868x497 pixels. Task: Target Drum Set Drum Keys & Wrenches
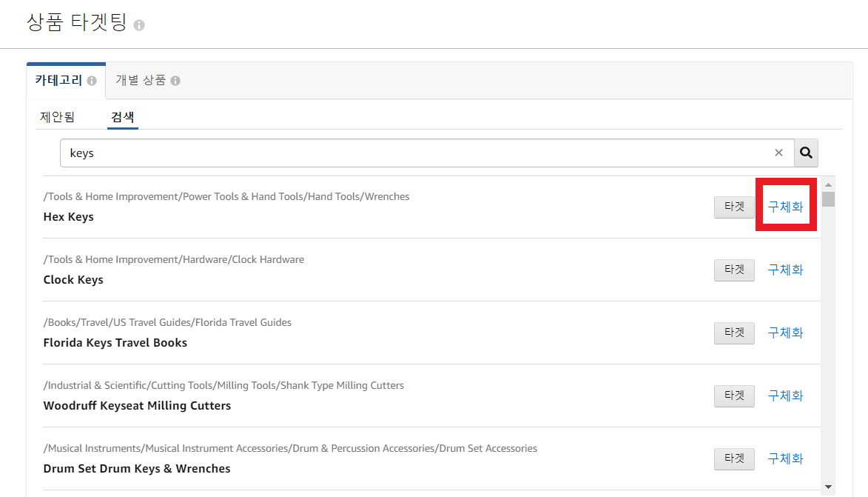[x=734, y=458]
